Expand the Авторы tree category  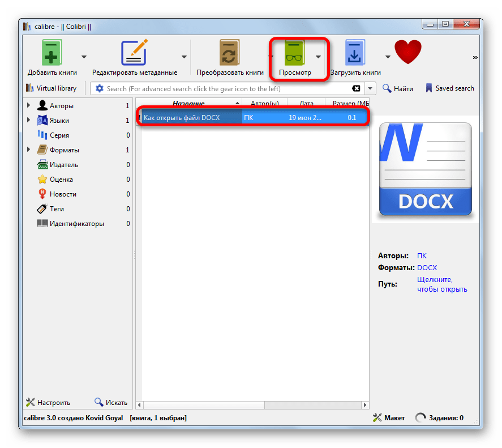point(28,105)
